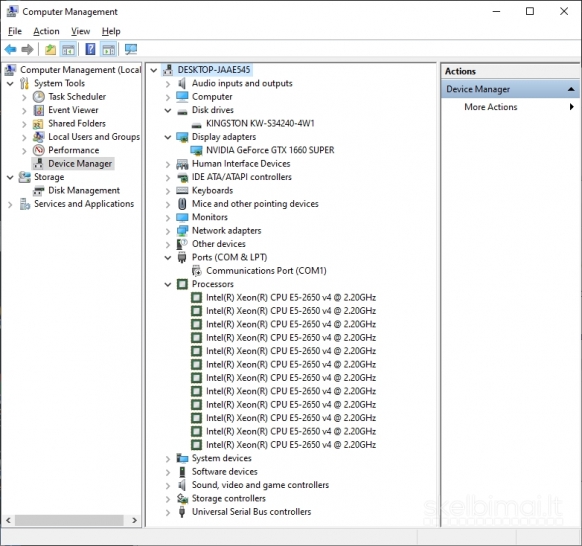The image size is (582, 546).
Task: Collapse the Processors category
Action: 168,285
